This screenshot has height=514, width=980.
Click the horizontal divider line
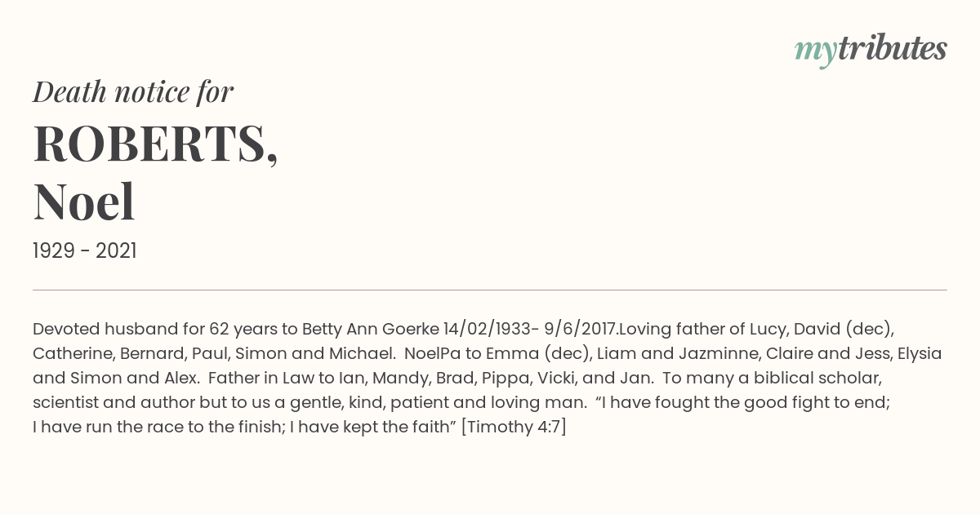click(x=490, y=290)
